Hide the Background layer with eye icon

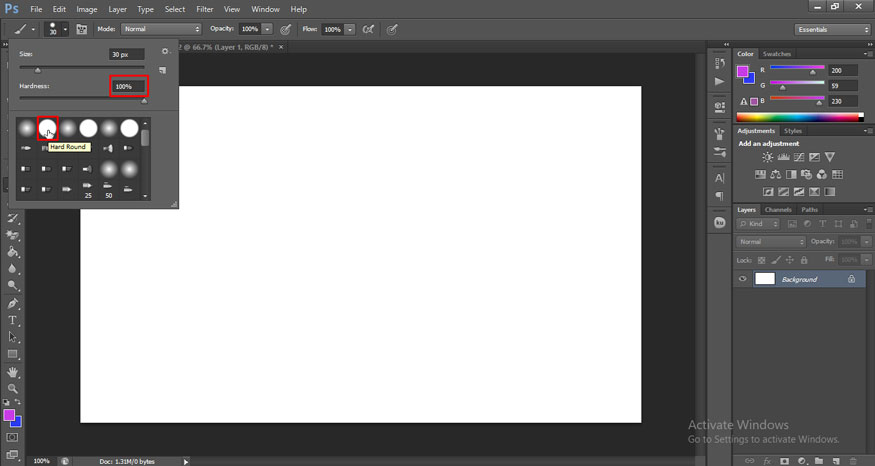pos(742,279)
